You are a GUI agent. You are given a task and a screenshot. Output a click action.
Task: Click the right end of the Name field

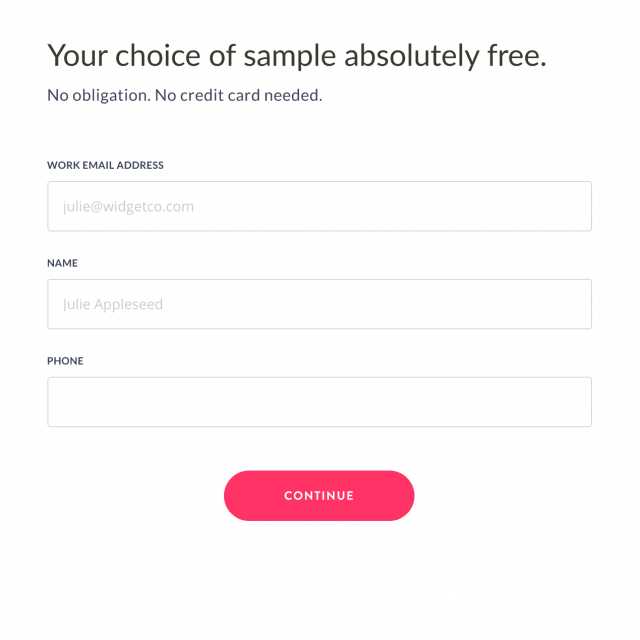570,304
